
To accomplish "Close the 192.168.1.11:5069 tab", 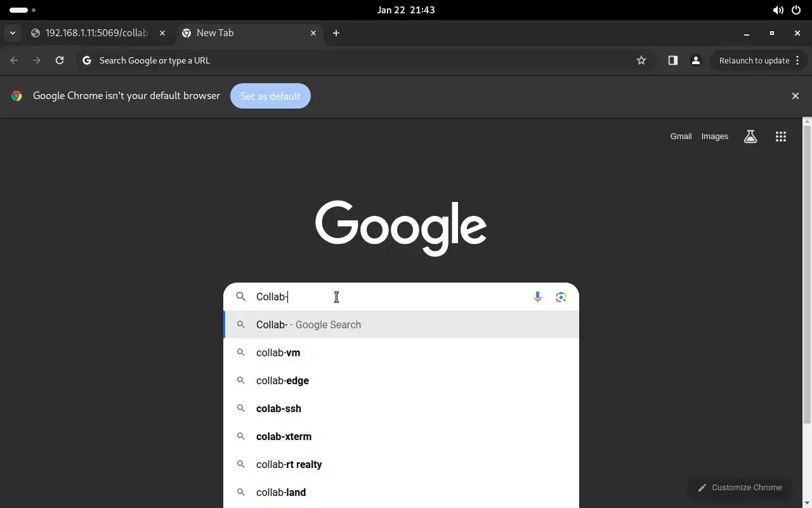I will [x=162, y=33].
